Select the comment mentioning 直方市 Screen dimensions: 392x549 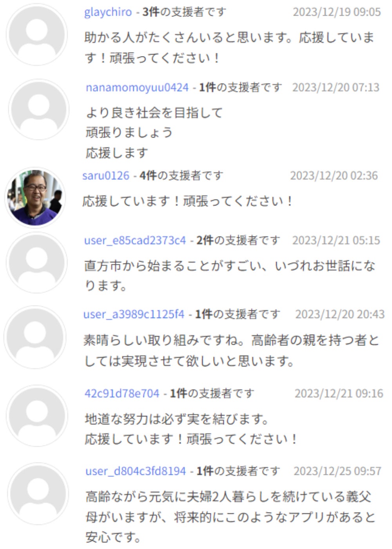pos(230,276)
